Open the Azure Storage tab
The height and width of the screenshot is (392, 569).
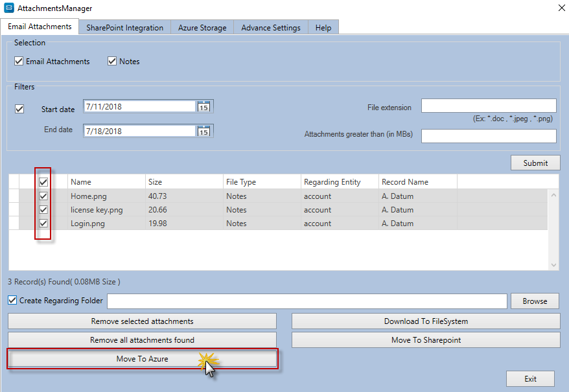point(202,28)
